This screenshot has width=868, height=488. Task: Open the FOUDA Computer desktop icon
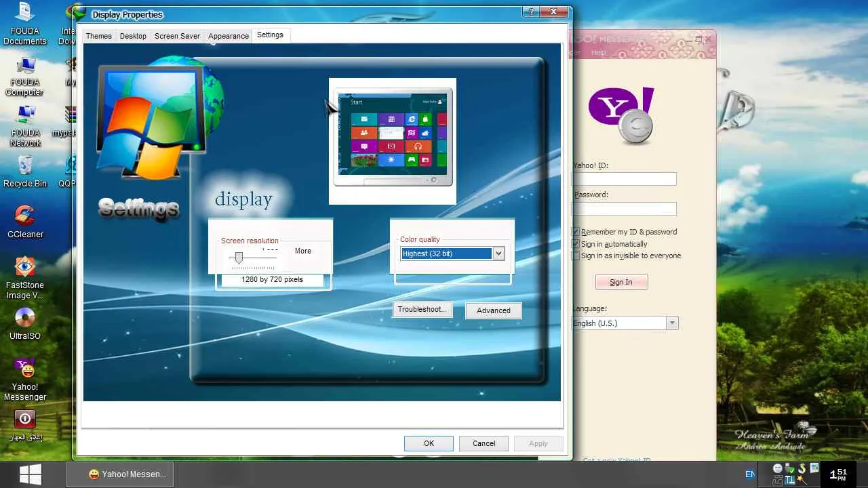24,77
